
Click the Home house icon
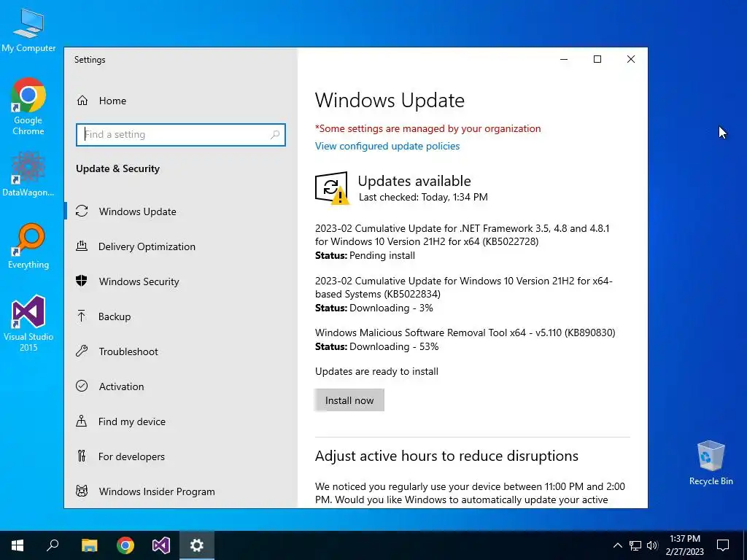(82, 101)
